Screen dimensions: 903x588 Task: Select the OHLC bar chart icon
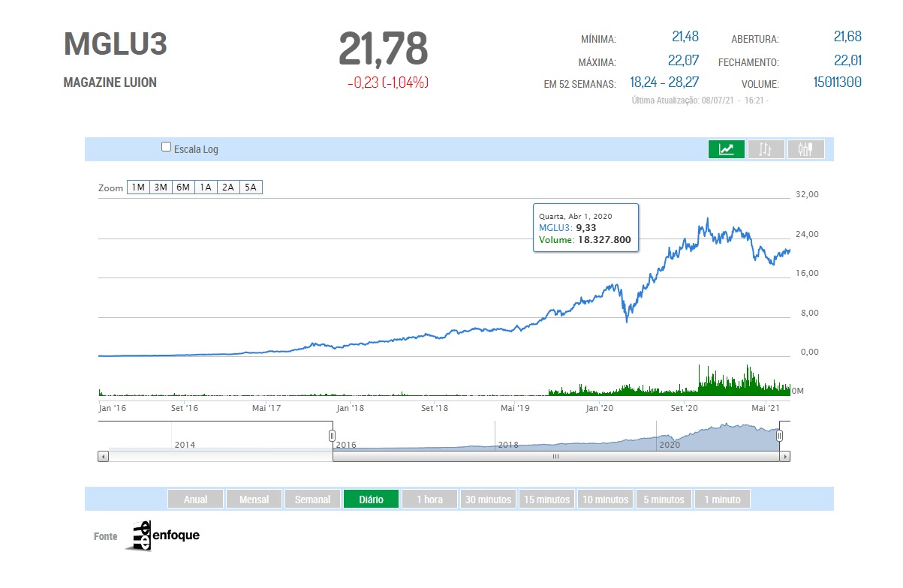(x=766, y=149)
